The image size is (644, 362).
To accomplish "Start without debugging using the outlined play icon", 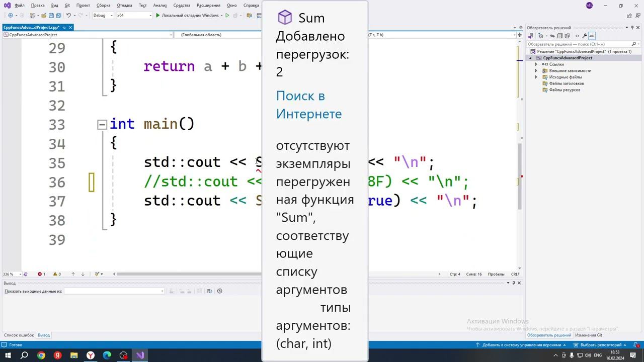I will pyautogui.click(x=227, y=16).
